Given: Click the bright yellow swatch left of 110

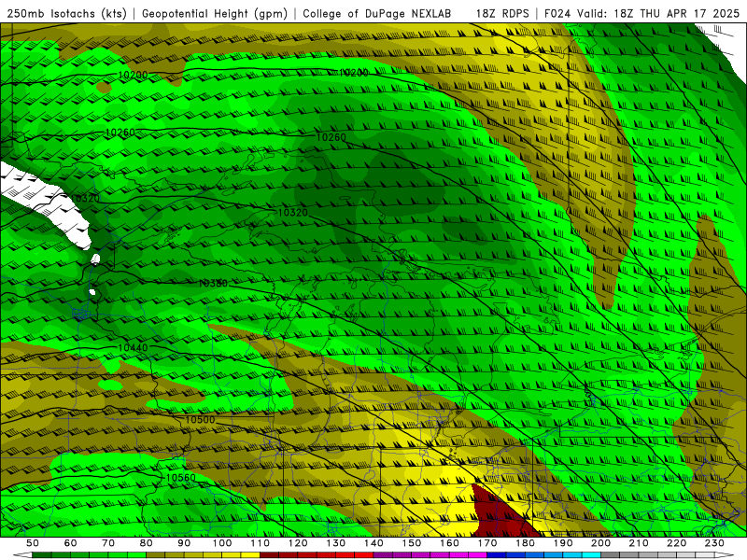Looking at the screenshot, I should (250, 555).
